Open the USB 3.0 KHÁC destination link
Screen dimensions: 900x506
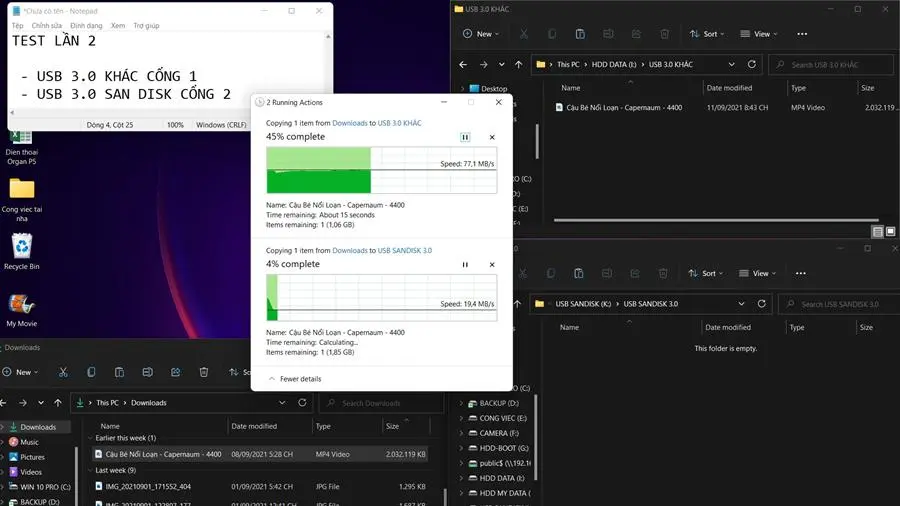tap(399, 123)
